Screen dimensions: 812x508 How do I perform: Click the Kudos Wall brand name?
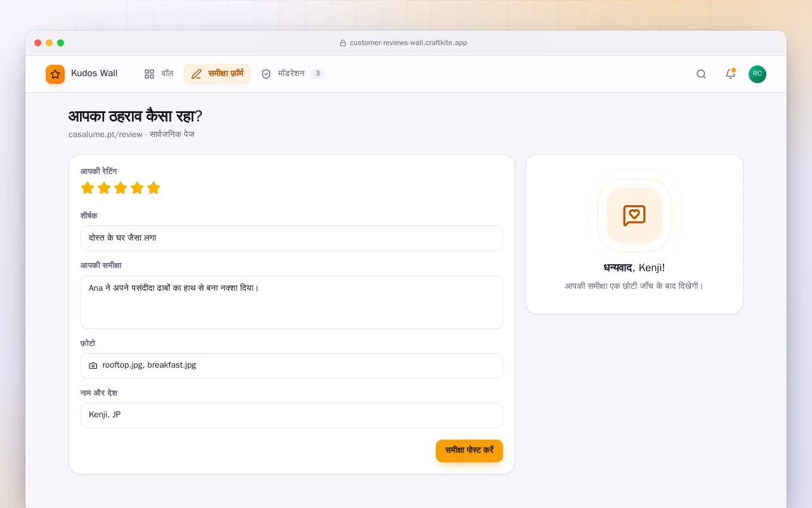94,74
